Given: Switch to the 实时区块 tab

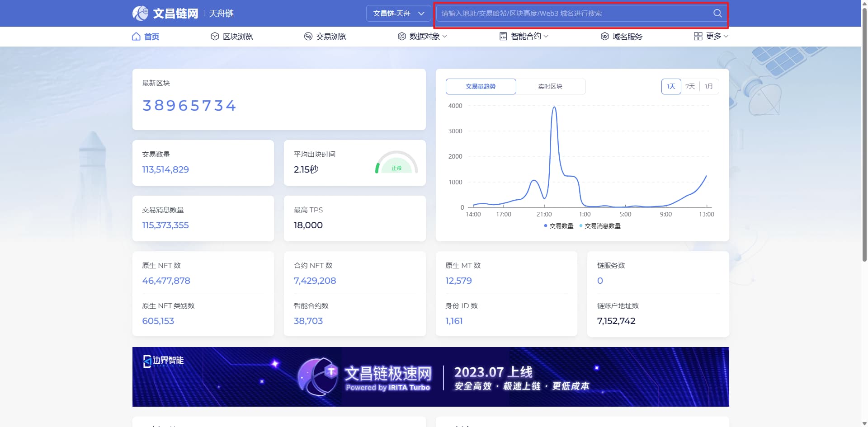Looking at the screenshot, I should point(550,86).
